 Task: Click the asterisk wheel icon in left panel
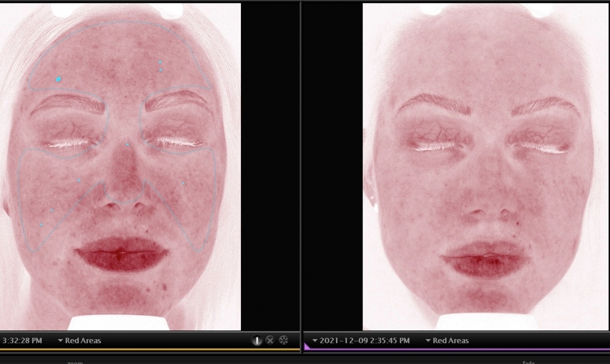(284, 341)
